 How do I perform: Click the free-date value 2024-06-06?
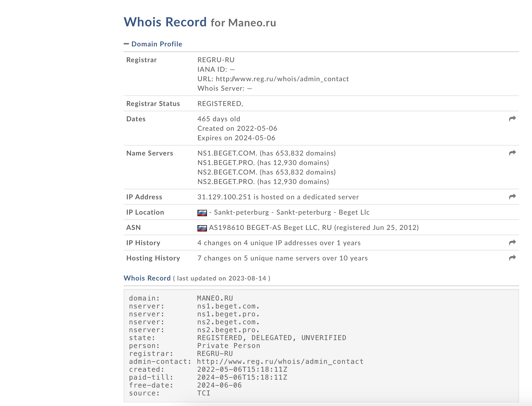220,385
